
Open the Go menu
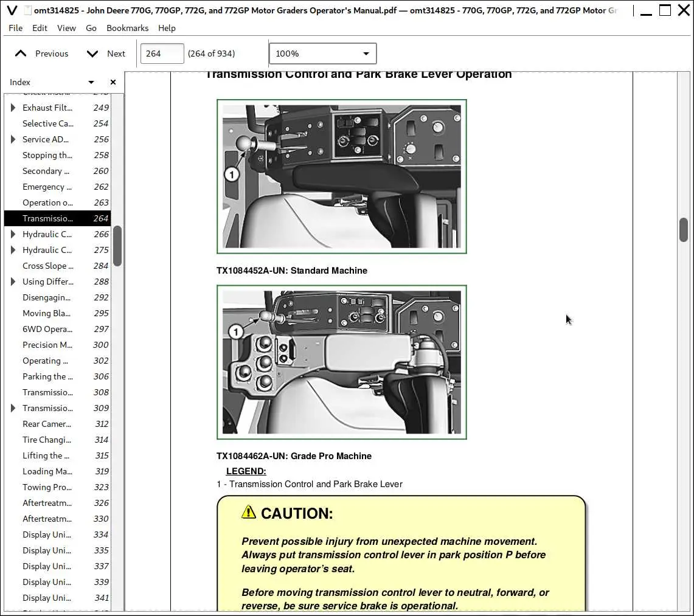[91, 28]
